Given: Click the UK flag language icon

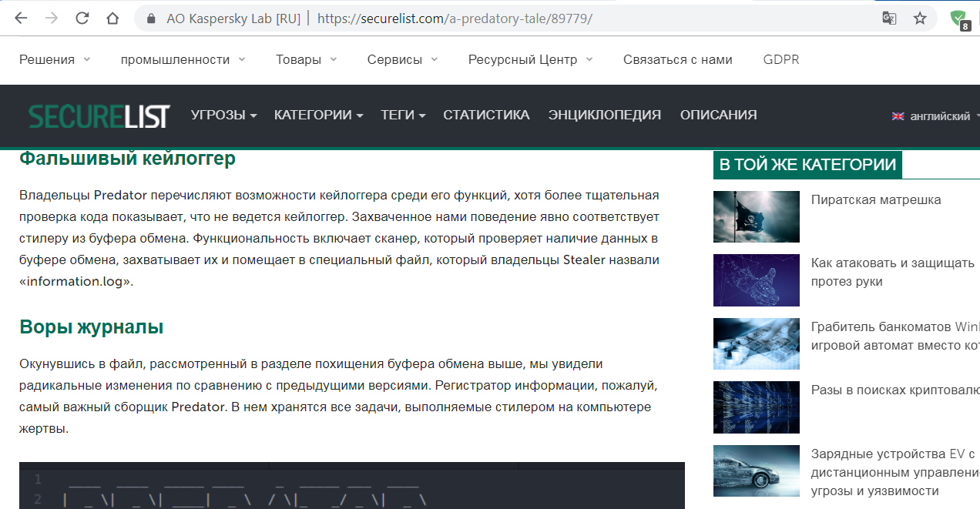Looking at the screenshot, I should click(x=898, y=116).
